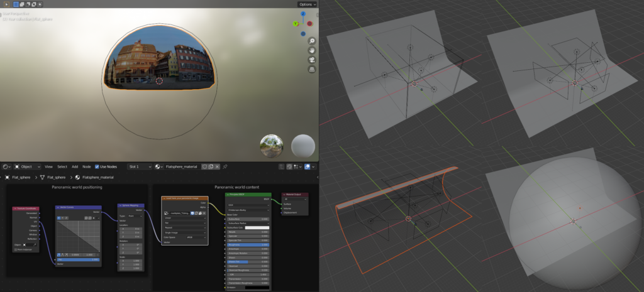644x292 pixels.
Task: Open the Options dropdown in viewport
Action: pos(306,4)
